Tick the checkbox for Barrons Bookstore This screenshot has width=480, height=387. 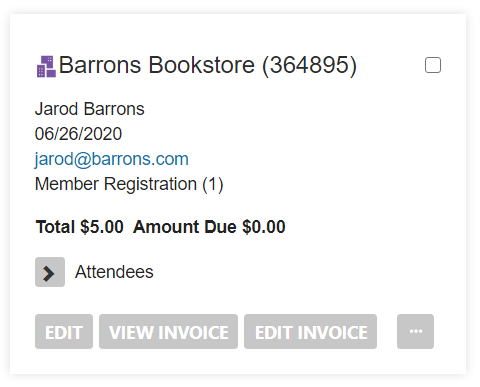(433, 65)
